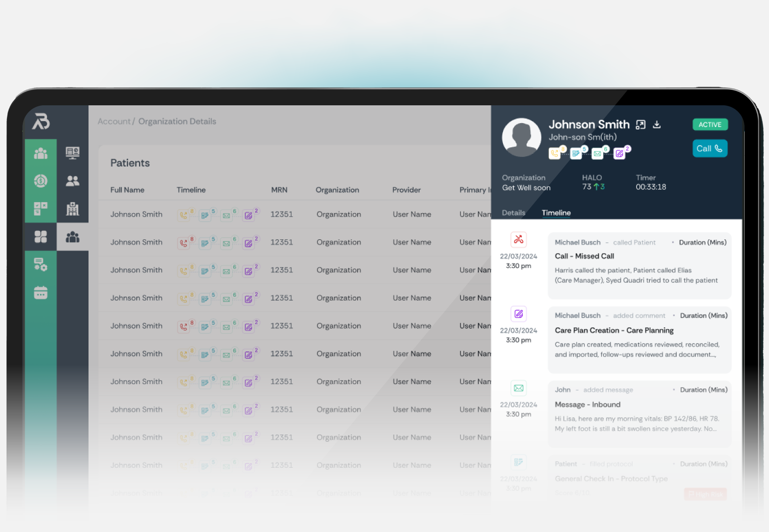Viewport: 769px width, 532px height.
Task: Open the calendar icon at sidebar bottom
Action: click(x=41, y=292)
